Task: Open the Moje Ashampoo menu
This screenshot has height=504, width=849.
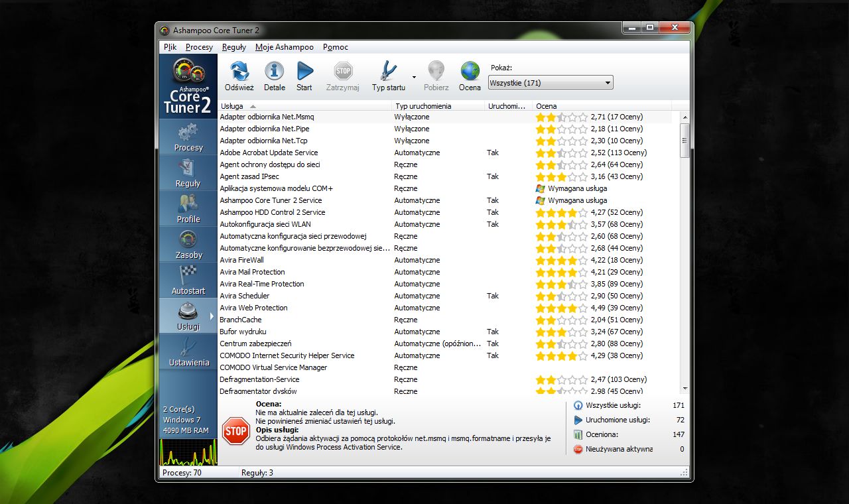Action: [285, 47]
